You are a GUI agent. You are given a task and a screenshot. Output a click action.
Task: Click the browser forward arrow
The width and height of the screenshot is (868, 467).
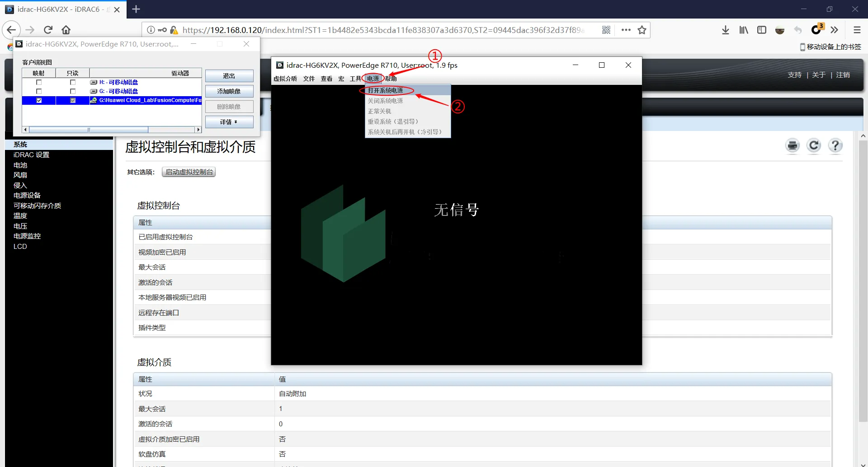click(x=30, y=30)
